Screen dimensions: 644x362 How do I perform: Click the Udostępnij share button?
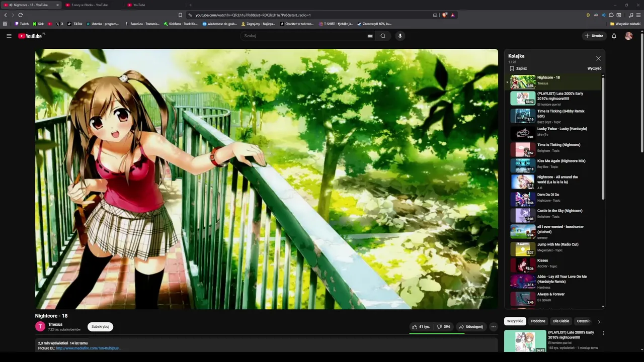[470, 327]
